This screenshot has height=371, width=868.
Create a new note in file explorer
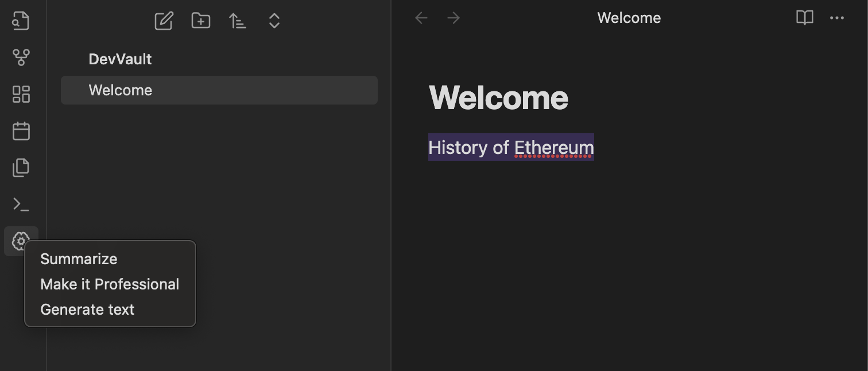164,21
